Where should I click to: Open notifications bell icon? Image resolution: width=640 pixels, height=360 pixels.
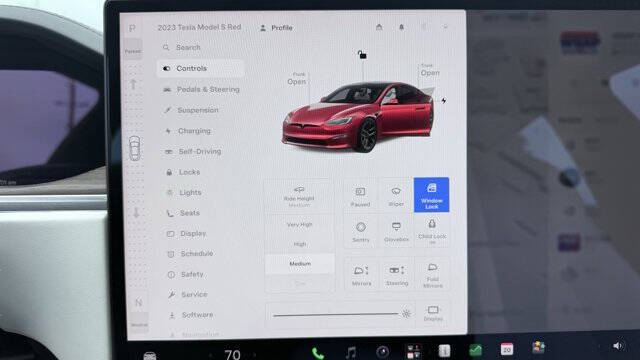click(x=402, y=27)
